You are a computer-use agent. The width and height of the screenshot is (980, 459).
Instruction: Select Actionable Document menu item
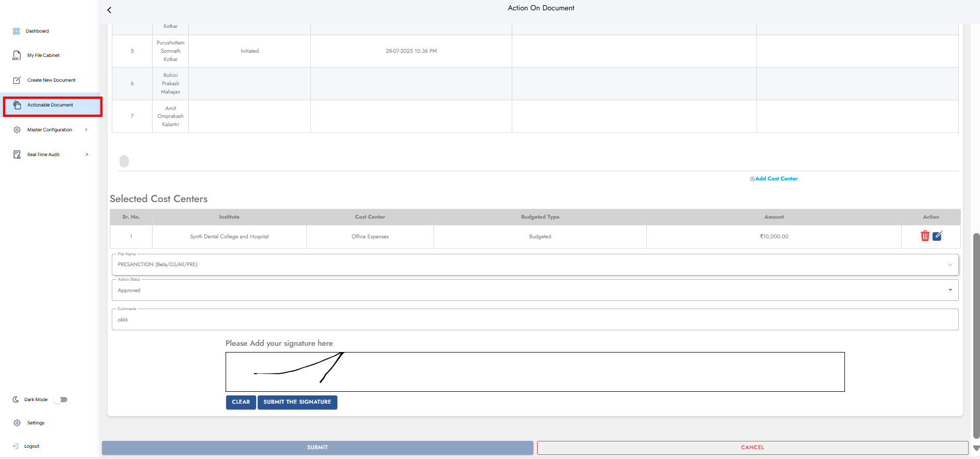pos(50,105)
